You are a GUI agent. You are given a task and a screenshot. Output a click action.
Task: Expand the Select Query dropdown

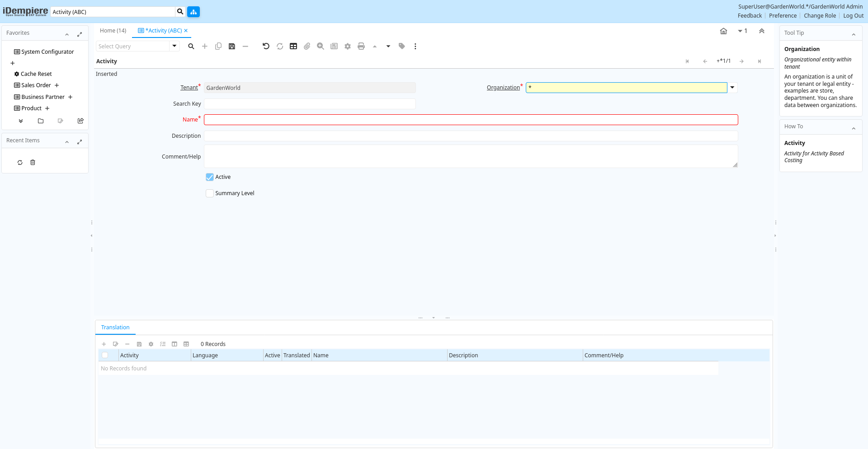[x=175, y=46]
